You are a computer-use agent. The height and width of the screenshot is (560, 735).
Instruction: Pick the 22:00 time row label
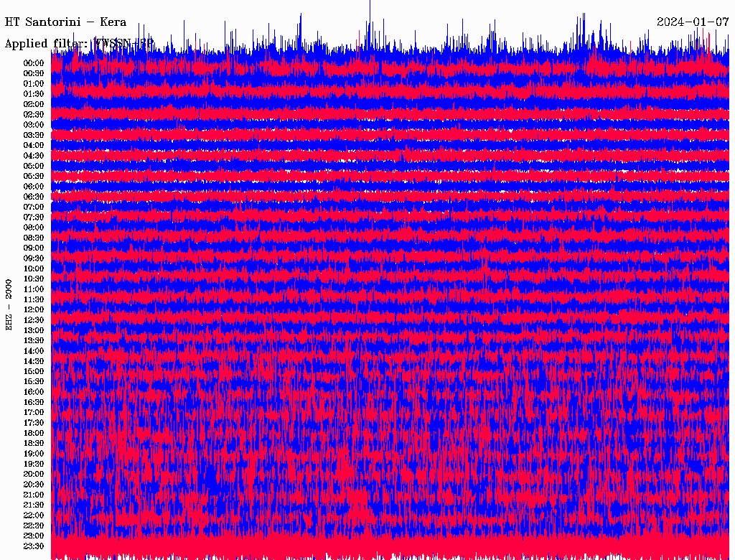click(34, 515)
